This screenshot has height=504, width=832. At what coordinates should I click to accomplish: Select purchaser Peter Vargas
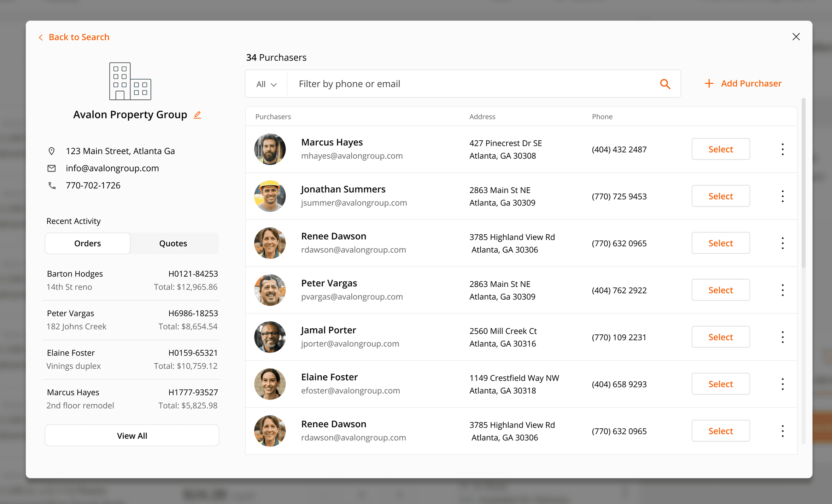[x=720, y=290]
